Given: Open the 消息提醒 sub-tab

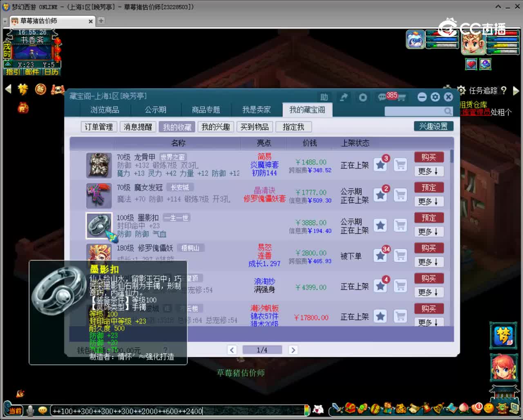Looking at the screenshot, I should click(138, 127).
